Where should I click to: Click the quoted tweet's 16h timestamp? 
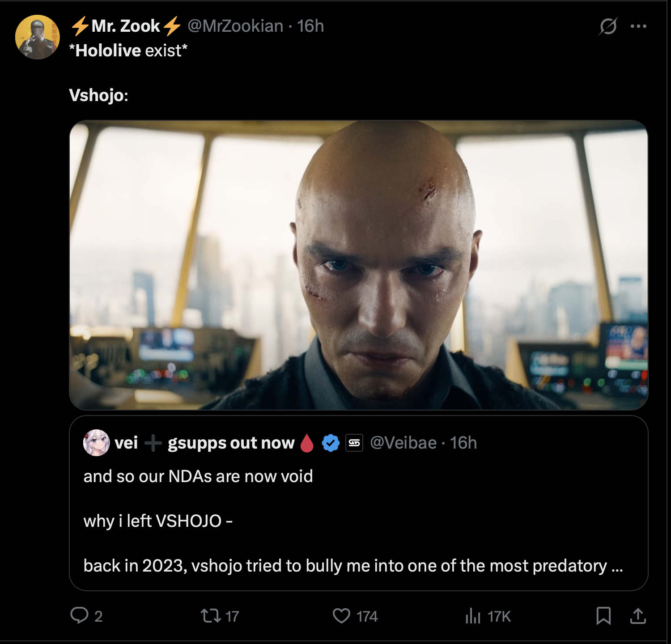[x=463, y=443]
